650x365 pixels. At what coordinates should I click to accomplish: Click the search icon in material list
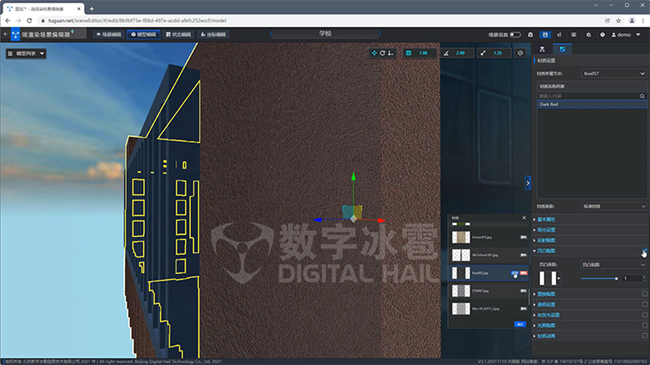point(642,96)
